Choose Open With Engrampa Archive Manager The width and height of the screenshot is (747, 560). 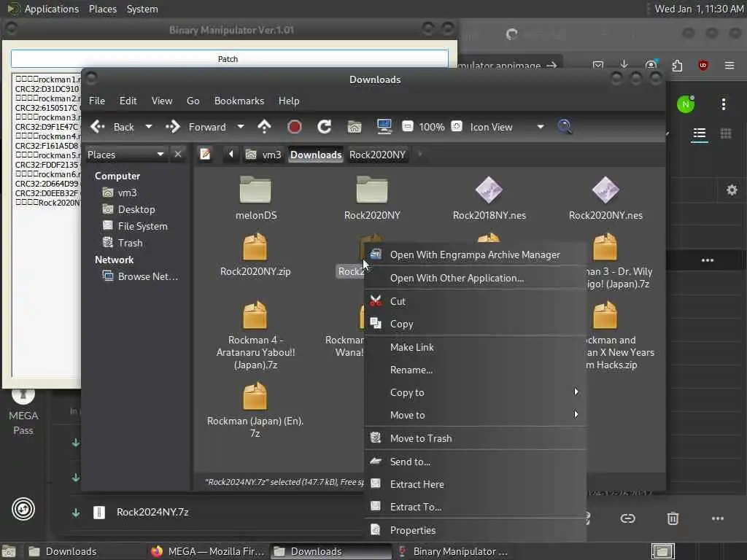[475, 255]
